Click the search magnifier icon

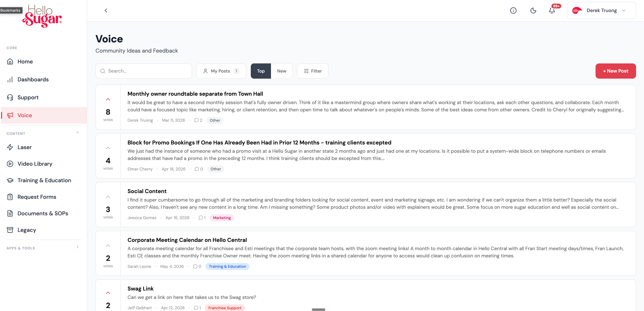103,71
